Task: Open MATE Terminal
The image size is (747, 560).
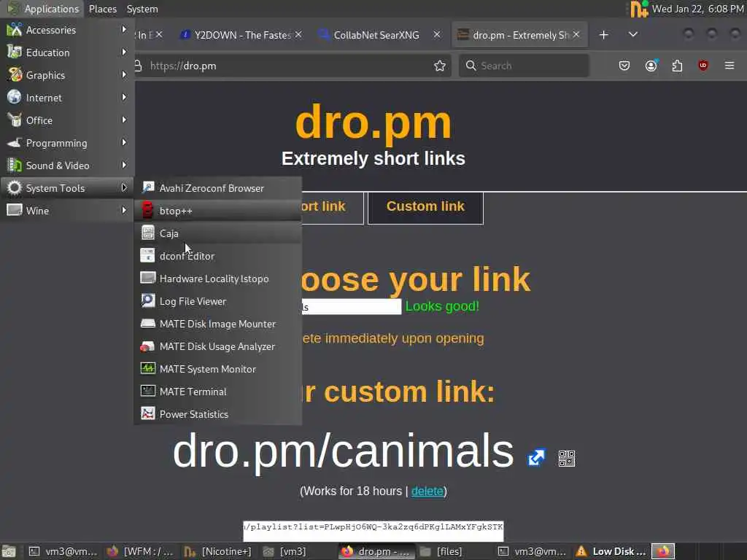Action: click(x=218, y=392)
